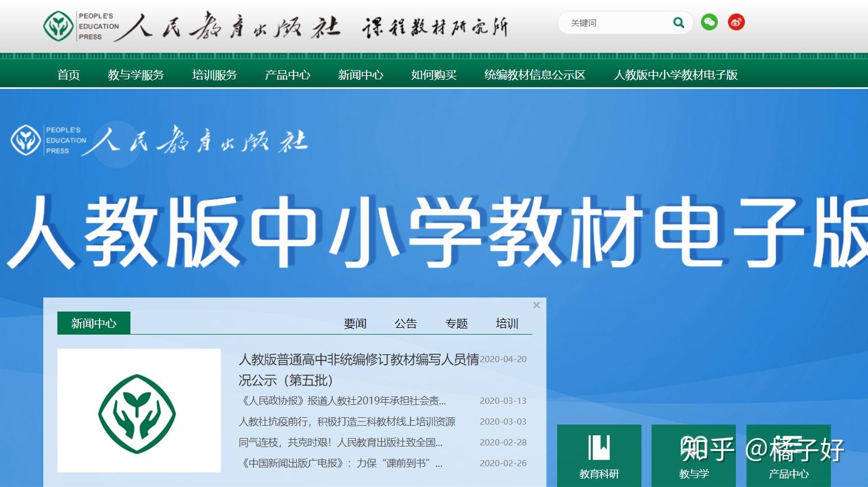Open headline 人教版普通高中非统编修订教材编写人员情况公示

[359, 369]
